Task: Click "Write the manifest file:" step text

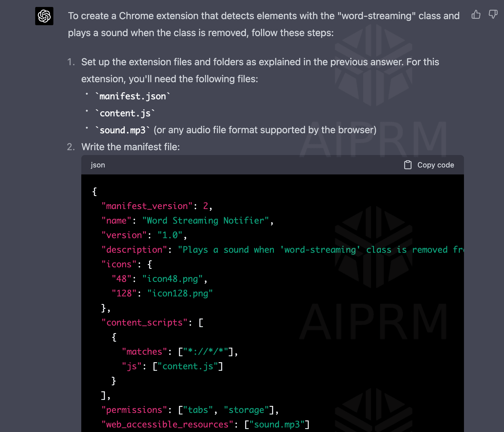Action: [x=131, y=147]
